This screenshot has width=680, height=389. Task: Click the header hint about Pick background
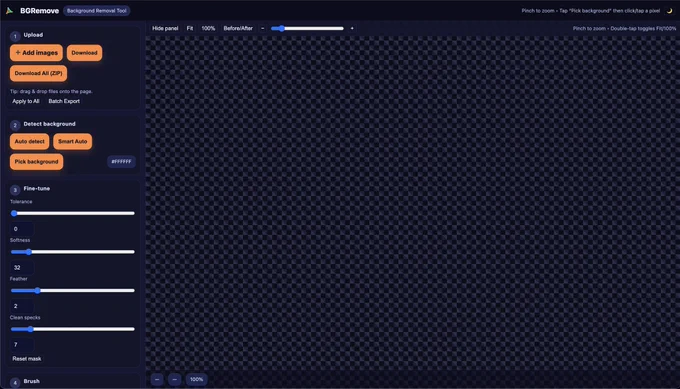(591, 11)
